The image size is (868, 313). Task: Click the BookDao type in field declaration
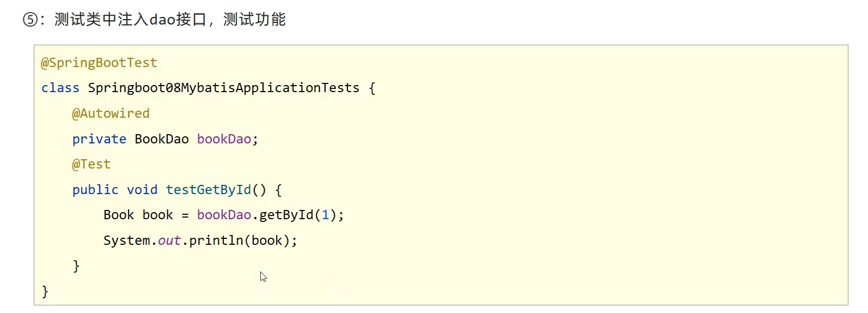coord(162,139)
